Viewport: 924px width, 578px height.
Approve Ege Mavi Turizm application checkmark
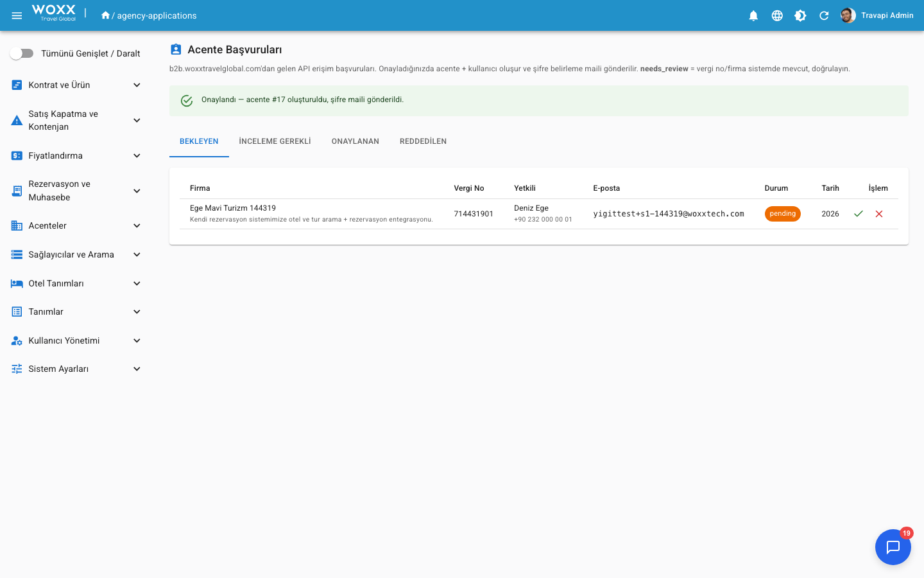pyautogui.click(x=859, y=214)
